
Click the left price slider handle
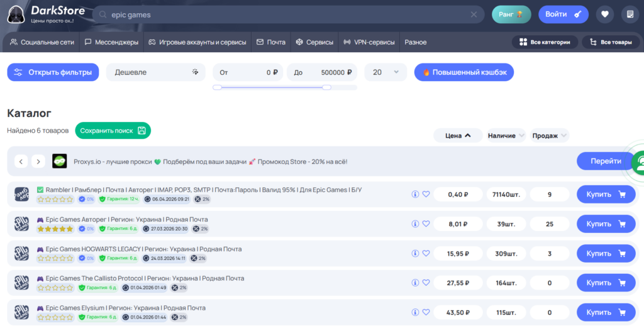217,87
